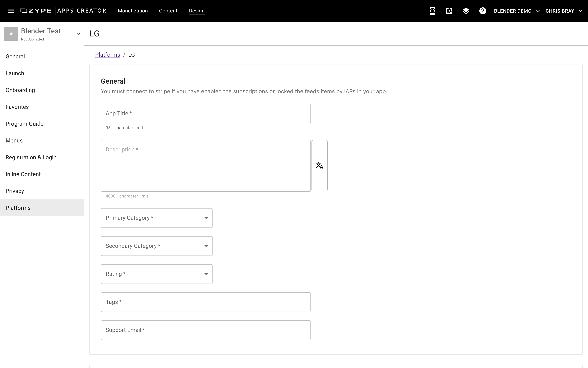Click the layers stack icon

coord(466,11)
